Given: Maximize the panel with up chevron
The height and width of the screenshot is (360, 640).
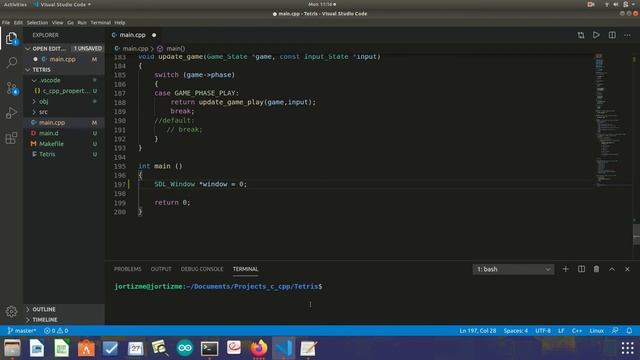Looking at the screenshot, I should pos(612,269).
